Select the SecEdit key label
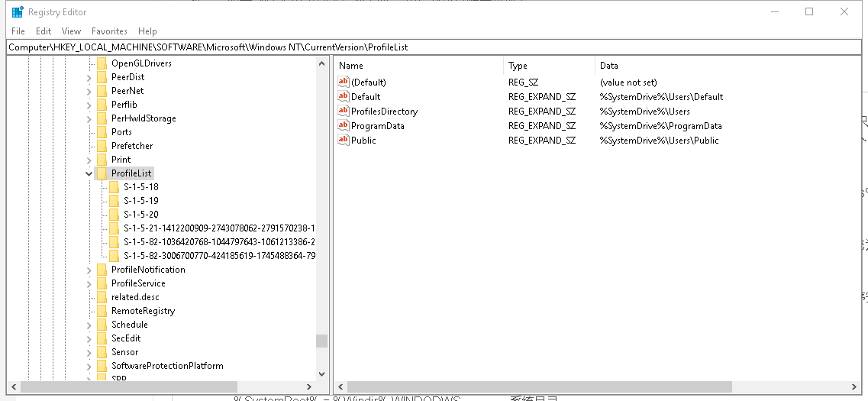The image size is (868, 401). (126, 338)
